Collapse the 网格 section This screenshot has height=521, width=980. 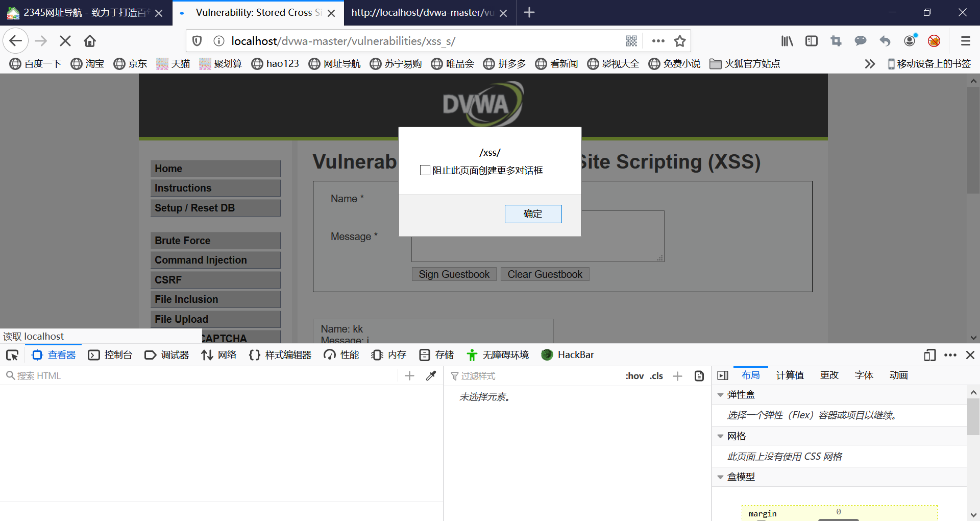point(720,436)
